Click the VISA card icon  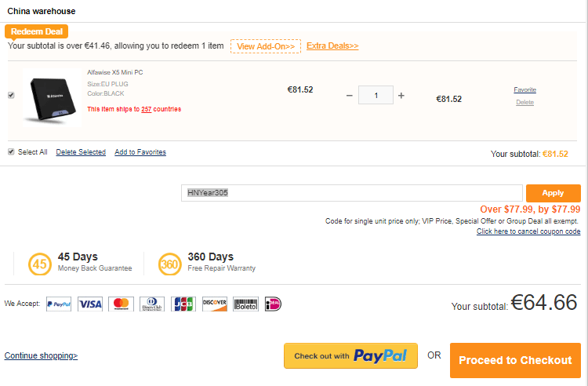coord(90,304)
